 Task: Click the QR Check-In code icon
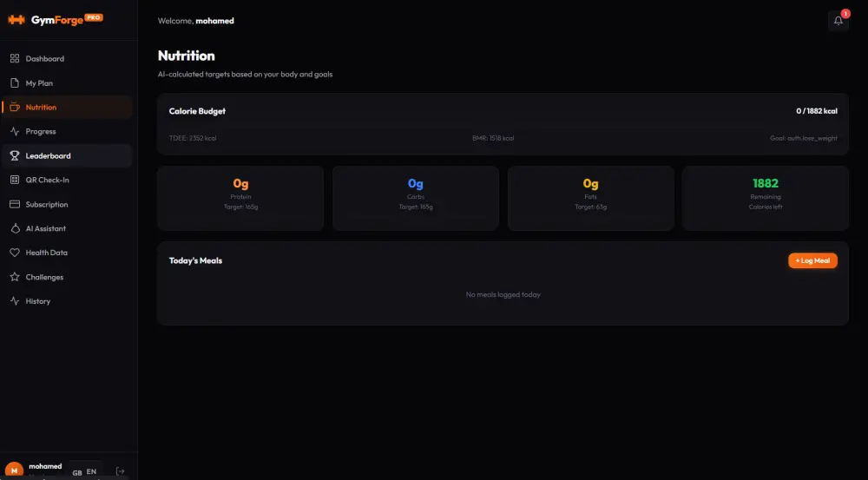(x=15, y=180)
